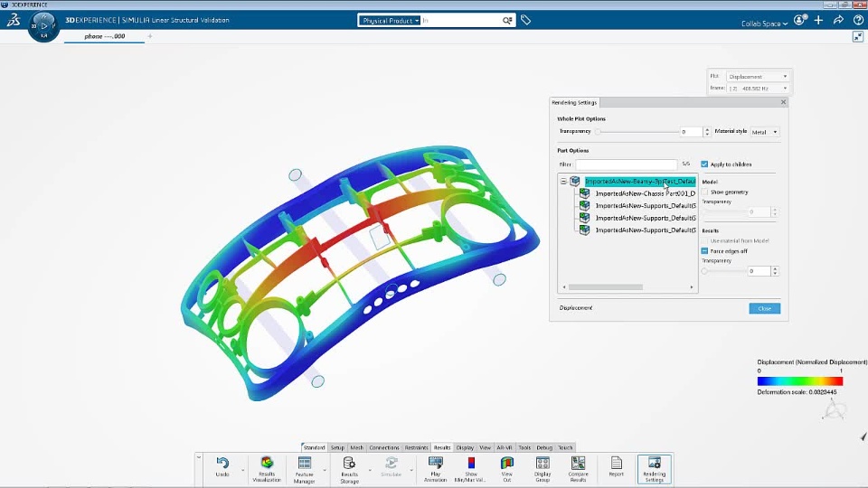Click the Chassis Part001 part icon
The height and width of the screenshot is (488, 868).
585,193
